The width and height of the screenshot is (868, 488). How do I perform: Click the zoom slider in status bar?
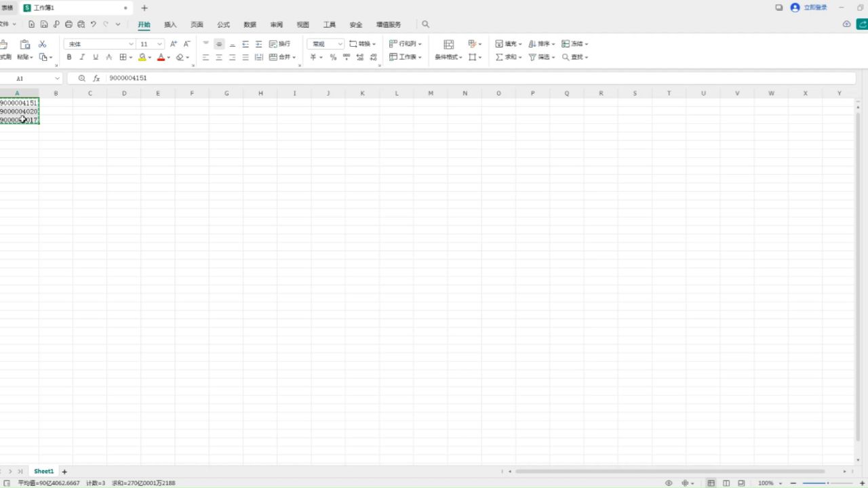tap(827, 483)
